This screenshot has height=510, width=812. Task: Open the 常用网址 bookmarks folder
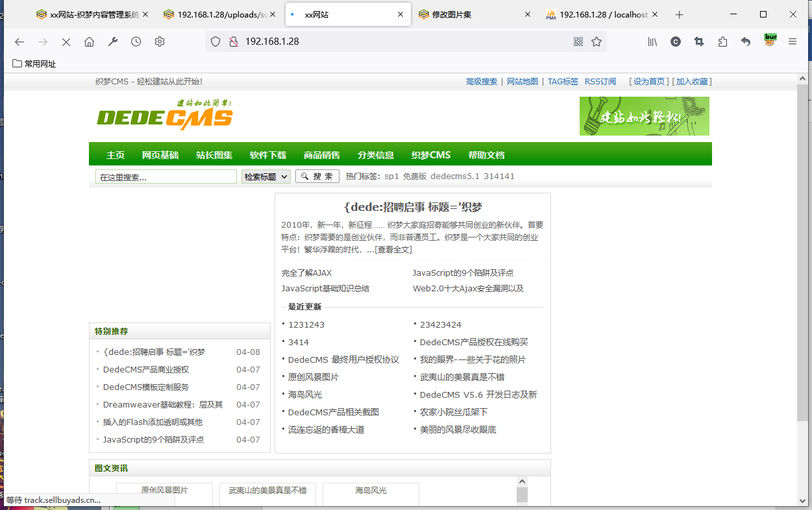click(x=34, y=64)
